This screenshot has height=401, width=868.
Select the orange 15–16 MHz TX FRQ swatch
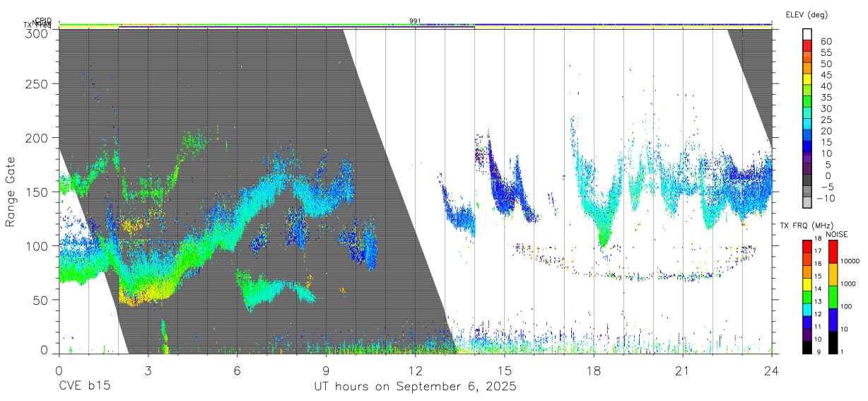(807, 272)
